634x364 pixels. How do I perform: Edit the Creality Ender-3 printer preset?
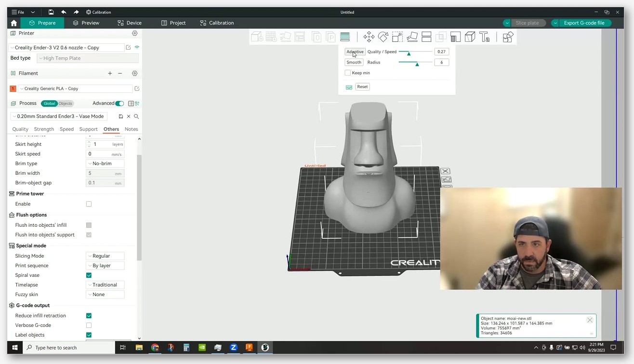tap(128, 48)
